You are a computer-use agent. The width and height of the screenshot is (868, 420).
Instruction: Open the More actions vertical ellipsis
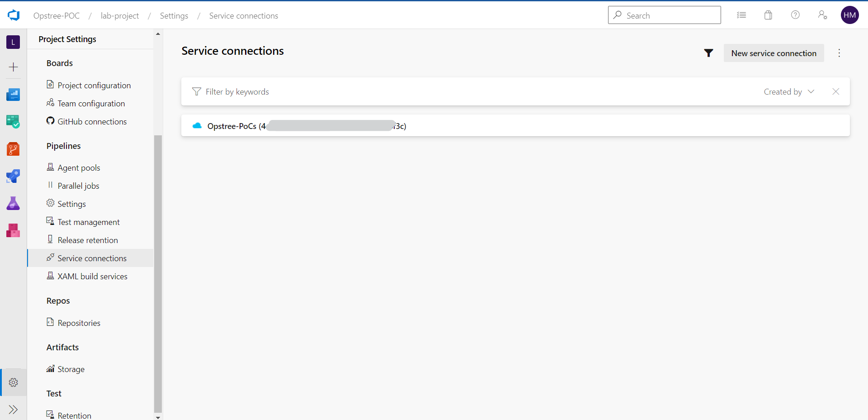click(839, 53)
